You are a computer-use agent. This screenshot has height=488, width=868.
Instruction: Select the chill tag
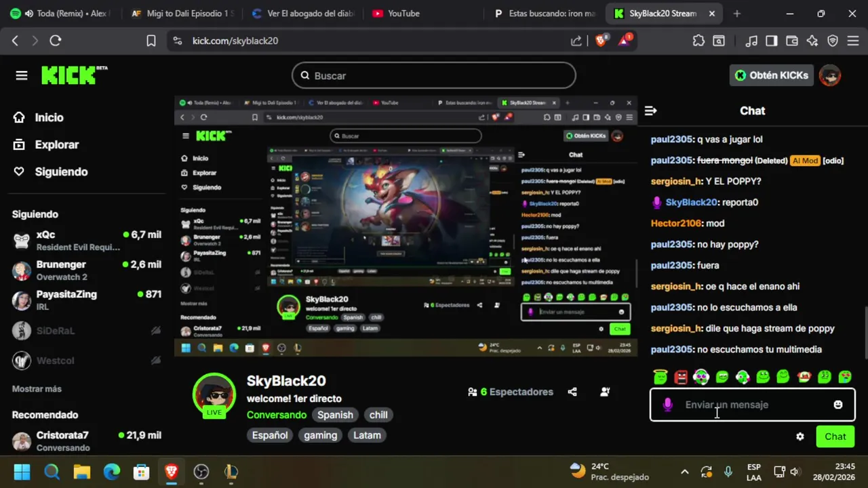378,415
